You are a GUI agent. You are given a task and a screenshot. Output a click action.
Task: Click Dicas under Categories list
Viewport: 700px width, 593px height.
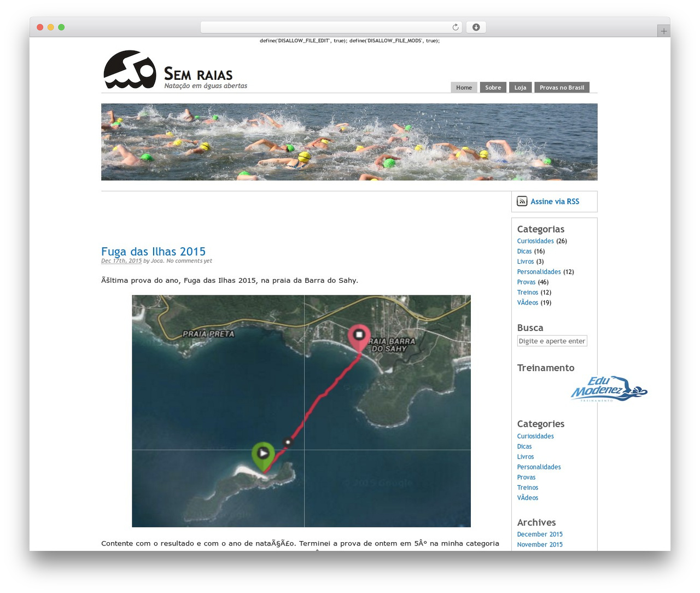pos(524,446)
